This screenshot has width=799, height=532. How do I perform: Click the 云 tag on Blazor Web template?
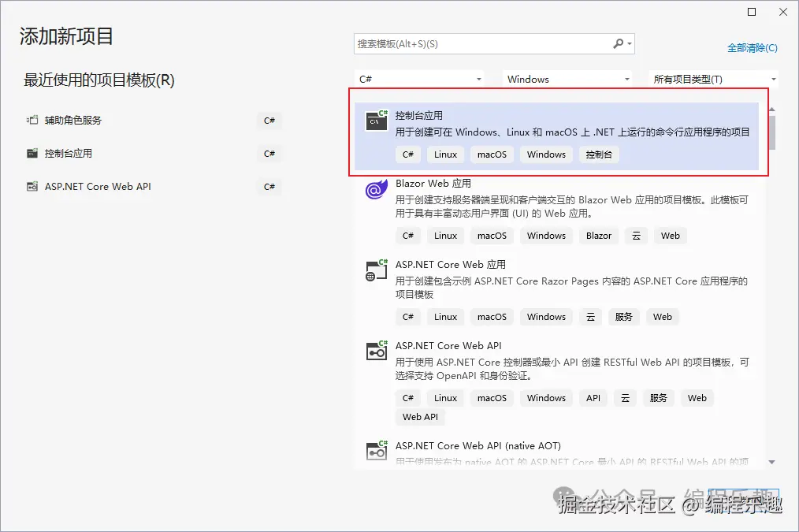pyautogui.click(x=636, y=236)
